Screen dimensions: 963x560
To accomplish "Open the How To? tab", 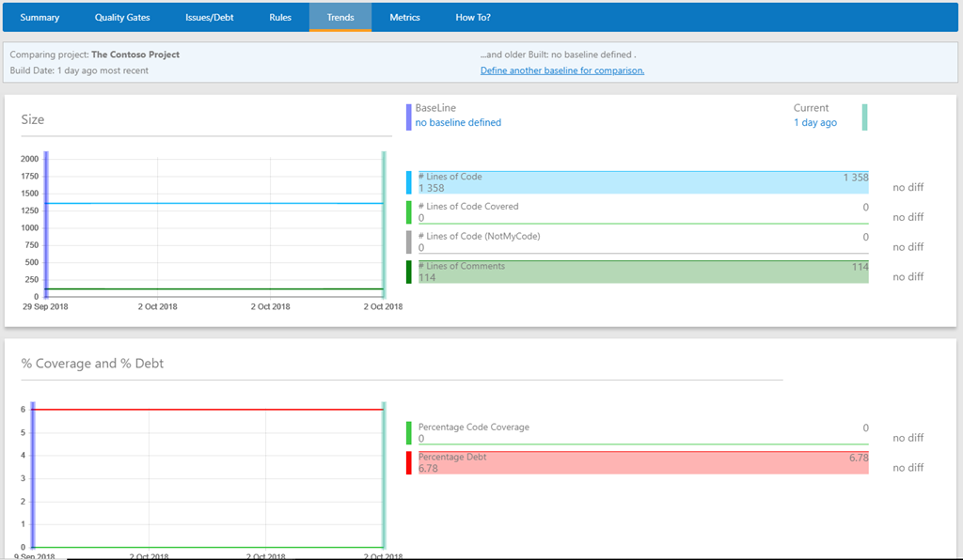I will pos(473,17).
